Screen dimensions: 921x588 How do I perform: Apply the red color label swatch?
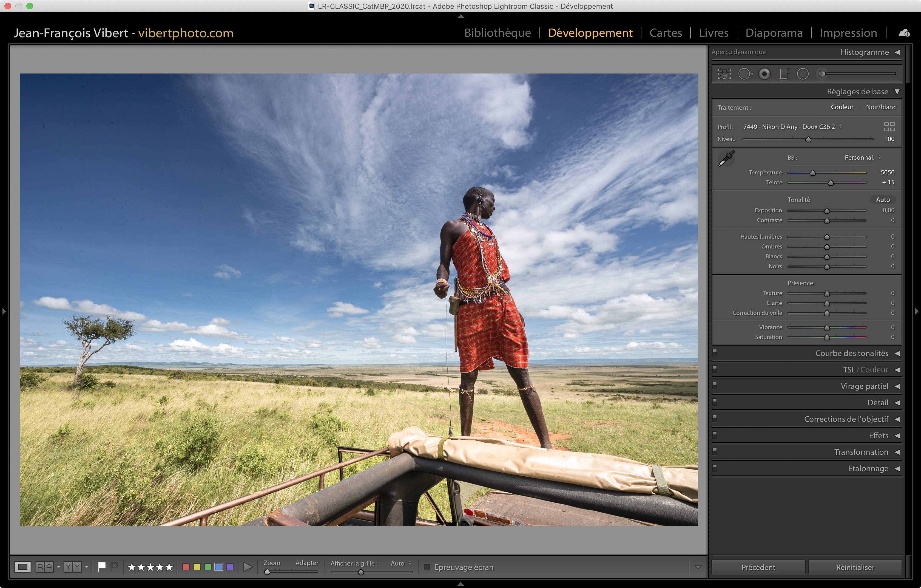[186, 567]
